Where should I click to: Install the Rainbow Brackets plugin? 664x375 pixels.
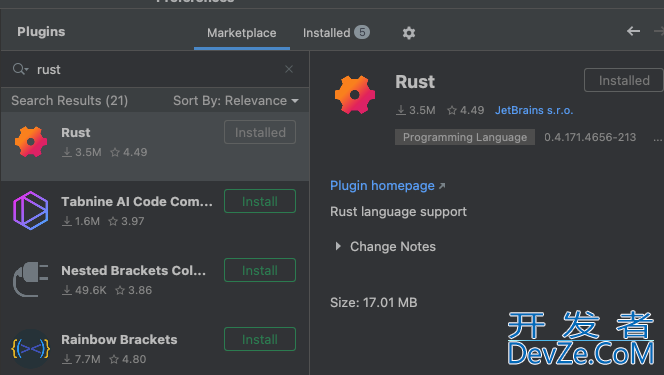coord(260,339)
